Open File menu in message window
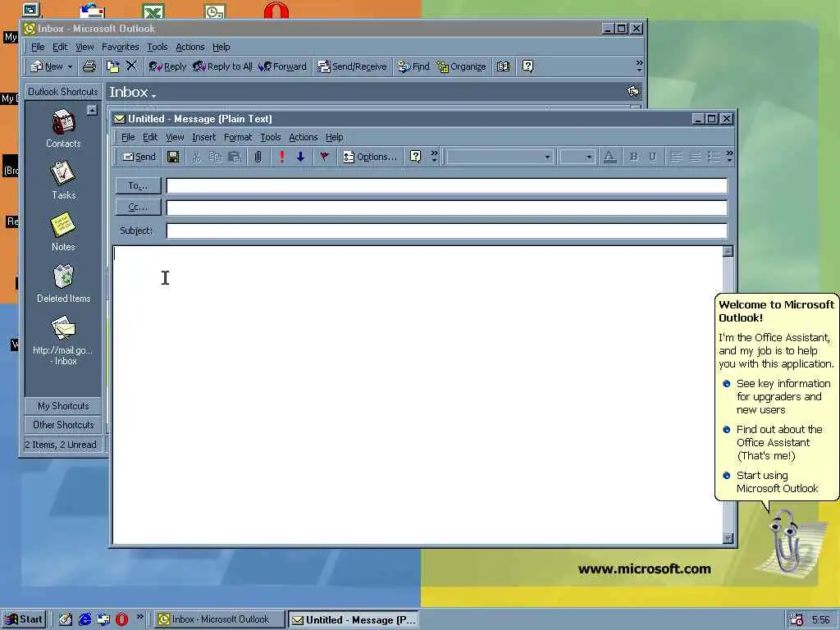 [128, 137]
